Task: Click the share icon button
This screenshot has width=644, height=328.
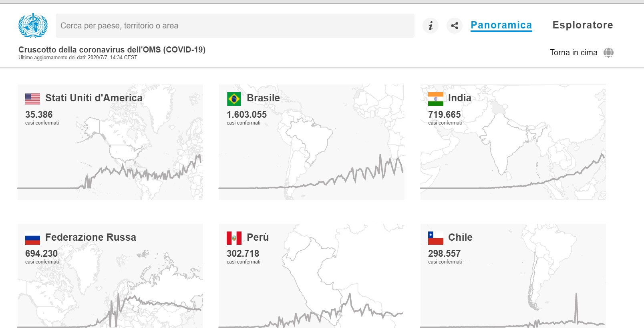Action: click(x=455, y=26)
